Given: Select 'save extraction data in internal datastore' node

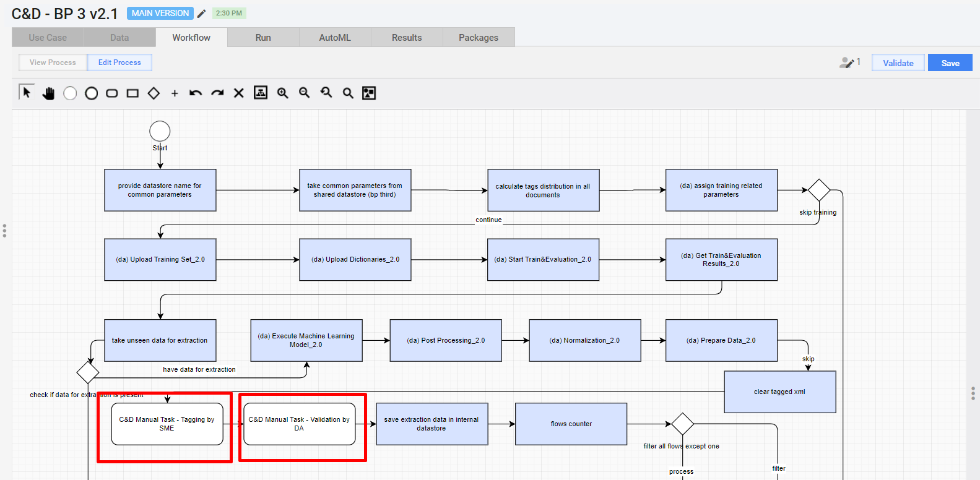Looking at the screenshot, I should click(x=432, y=424).
